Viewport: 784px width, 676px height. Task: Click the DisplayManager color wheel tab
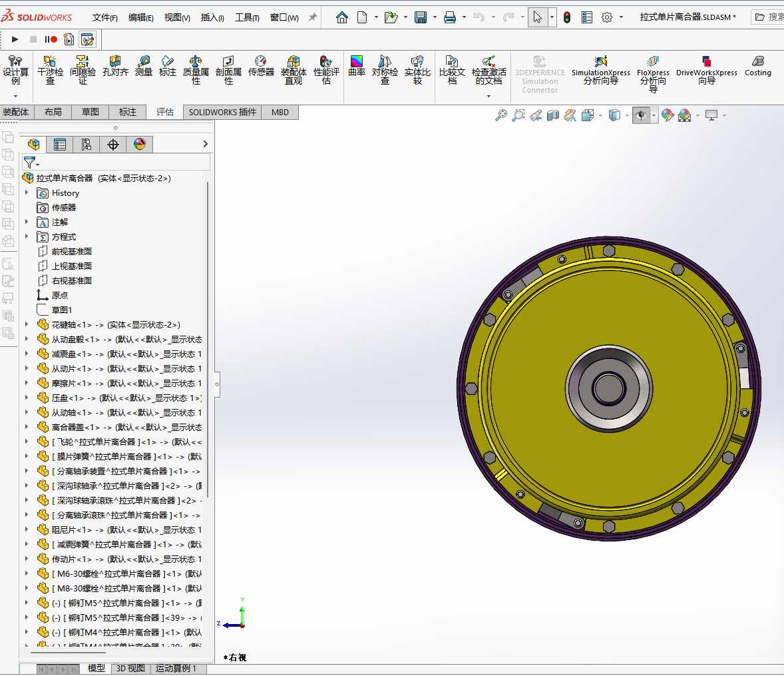click(140, 145)
